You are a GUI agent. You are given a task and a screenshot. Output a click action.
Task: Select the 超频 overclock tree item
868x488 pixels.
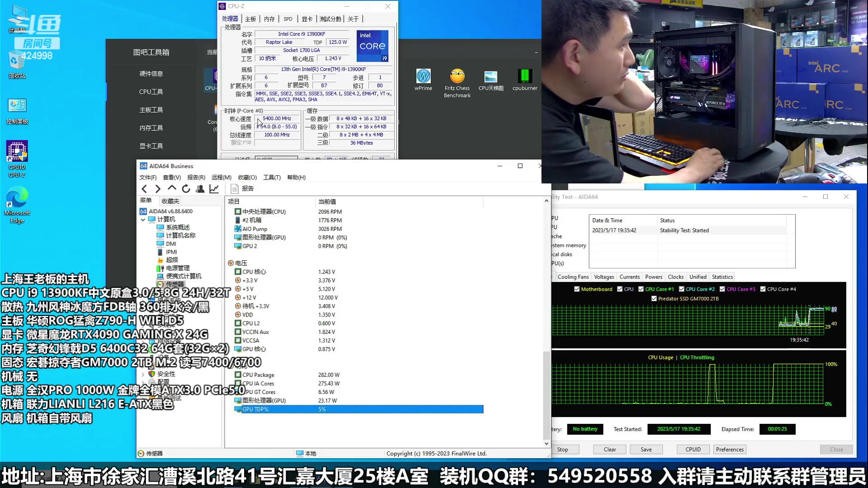pyautogui.click(x=172, y=260)
